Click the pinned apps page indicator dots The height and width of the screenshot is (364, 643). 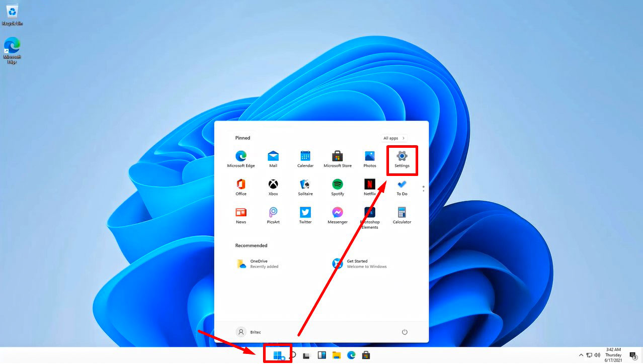coord(424,189)
